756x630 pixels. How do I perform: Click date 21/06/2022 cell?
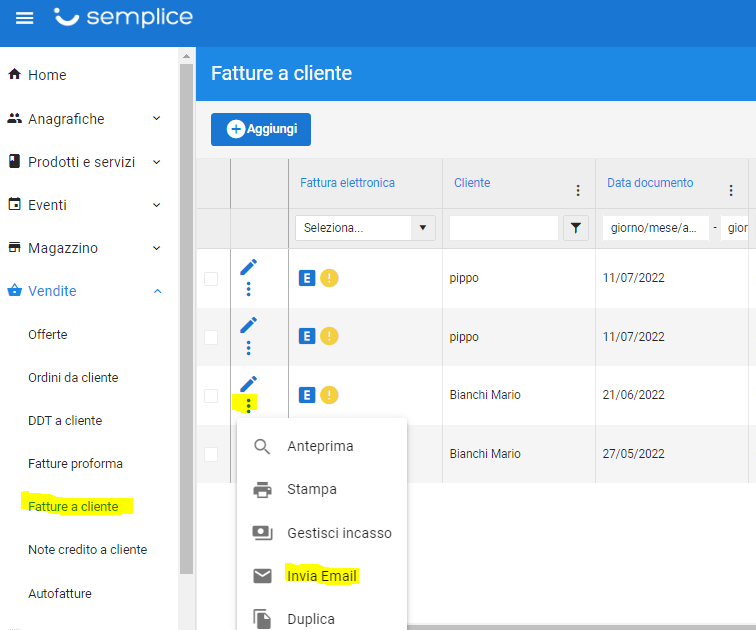pos(634,395)
